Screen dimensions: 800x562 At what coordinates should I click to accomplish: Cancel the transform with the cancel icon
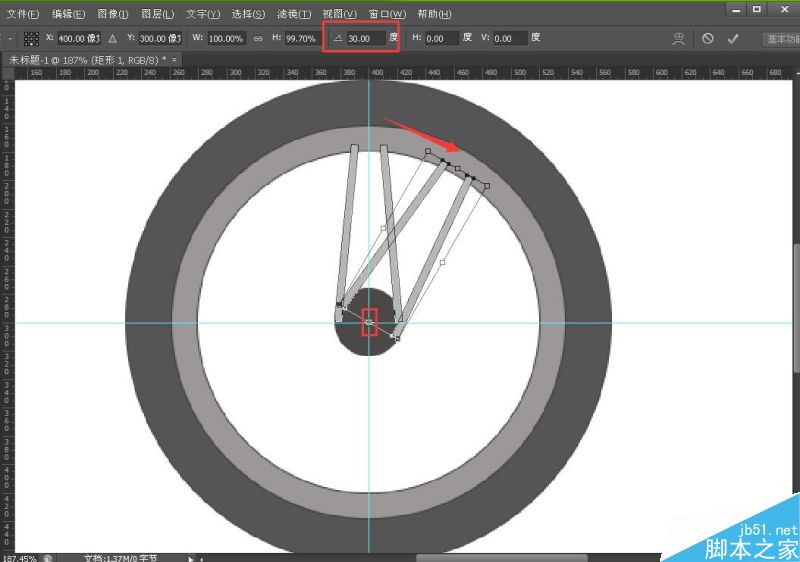pos(707,38)
